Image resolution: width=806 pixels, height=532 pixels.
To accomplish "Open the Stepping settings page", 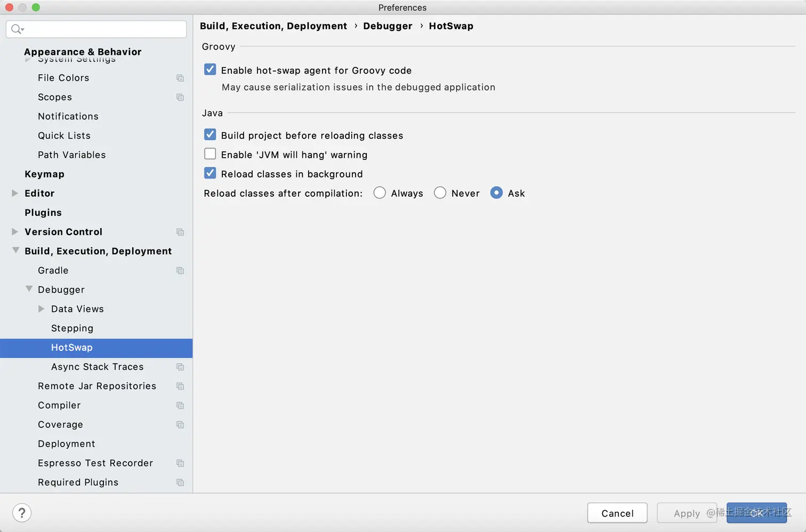I will pos(72,328).
